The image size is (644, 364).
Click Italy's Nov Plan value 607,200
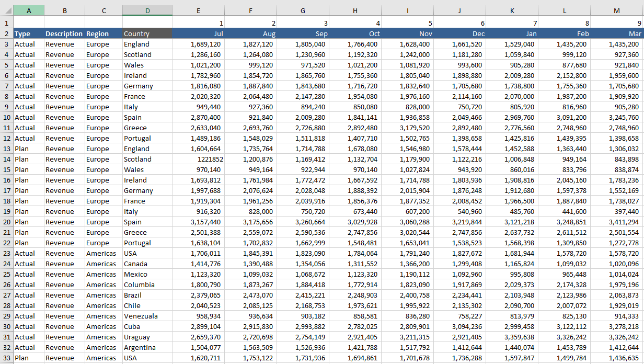[x=408, y=211]
